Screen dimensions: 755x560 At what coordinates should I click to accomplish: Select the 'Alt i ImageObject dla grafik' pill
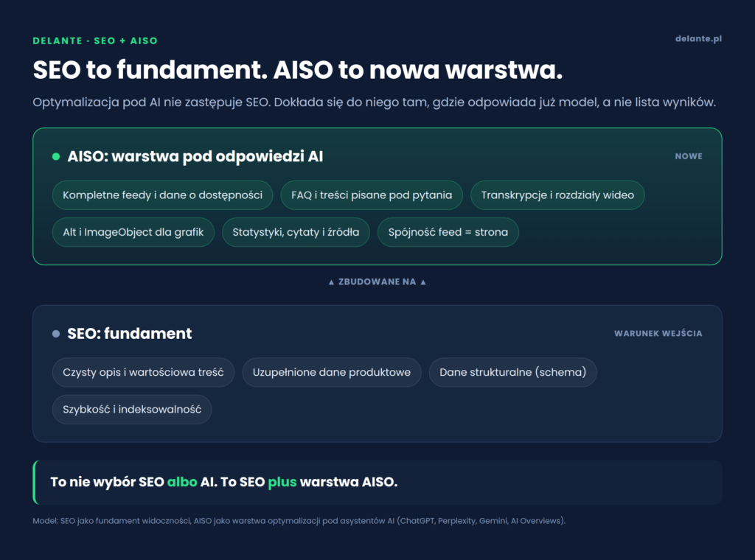(133, 232)
